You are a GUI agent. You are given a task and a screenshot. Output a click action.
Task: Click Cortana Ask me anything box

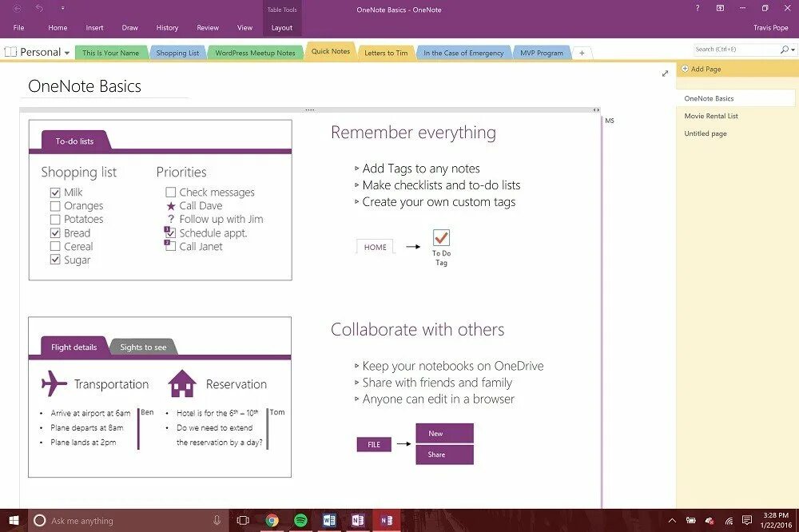129,520
